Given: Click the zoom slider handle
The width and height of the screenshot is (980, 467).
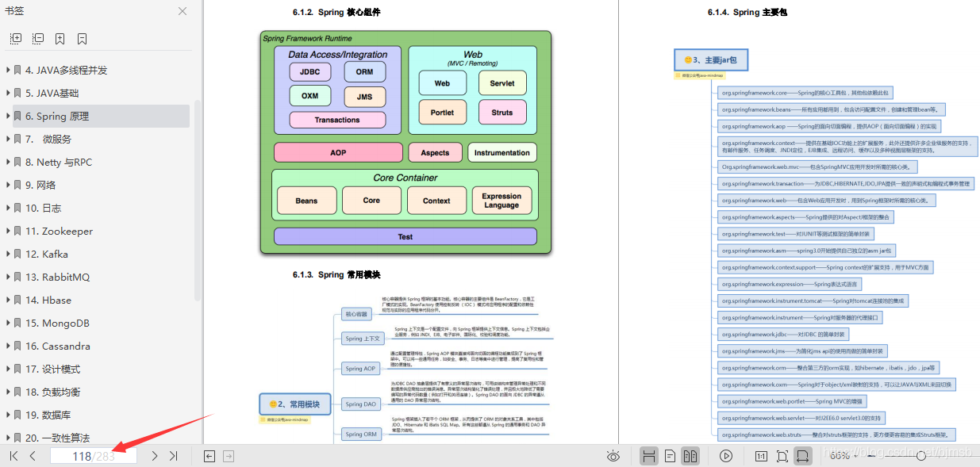Looking at the screenshot, I should point(921,456).
